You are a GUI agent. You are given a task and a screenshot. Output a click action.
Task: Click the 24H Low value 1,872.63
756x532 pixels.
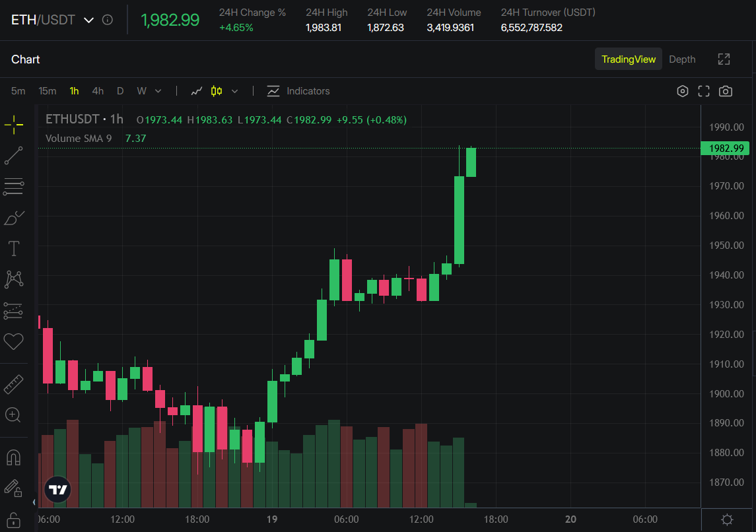point(386,28)
